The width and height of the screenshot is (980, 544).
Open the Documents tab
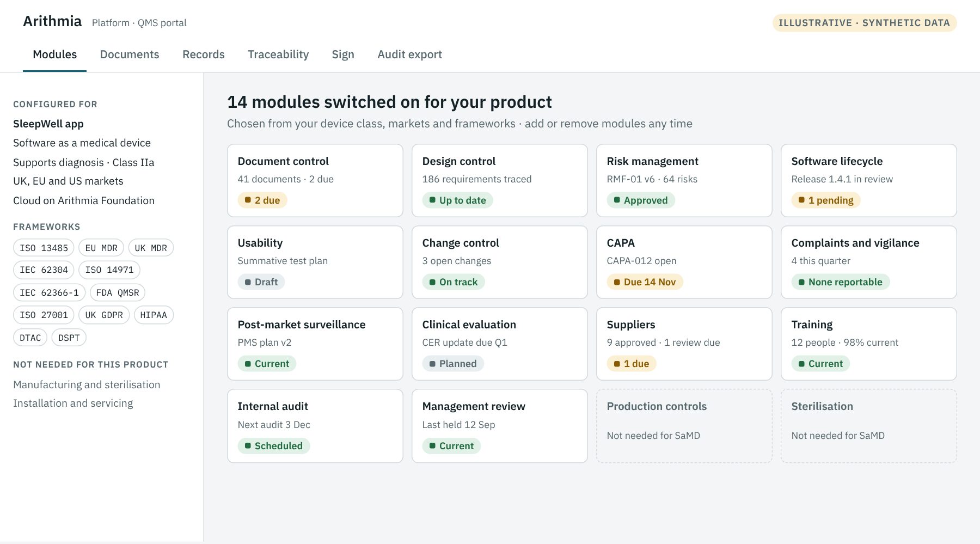coord(130,54)
